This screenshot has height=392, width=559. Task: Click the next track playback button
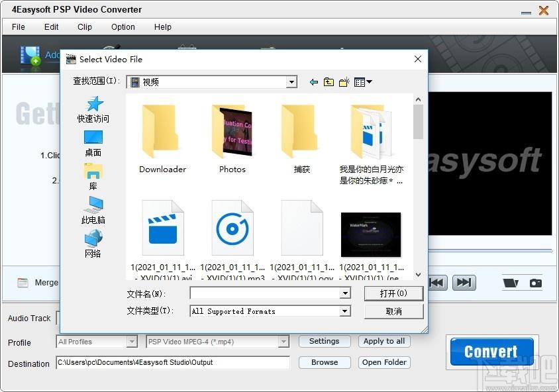click(x=464, y=283)
